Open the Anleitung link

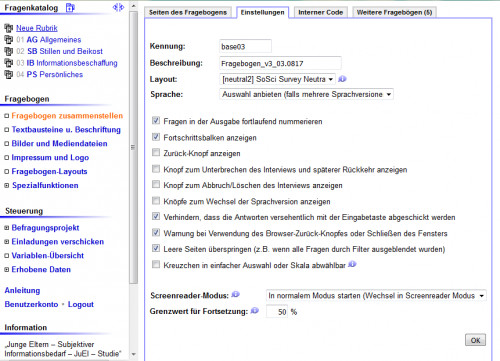(22, 291)
